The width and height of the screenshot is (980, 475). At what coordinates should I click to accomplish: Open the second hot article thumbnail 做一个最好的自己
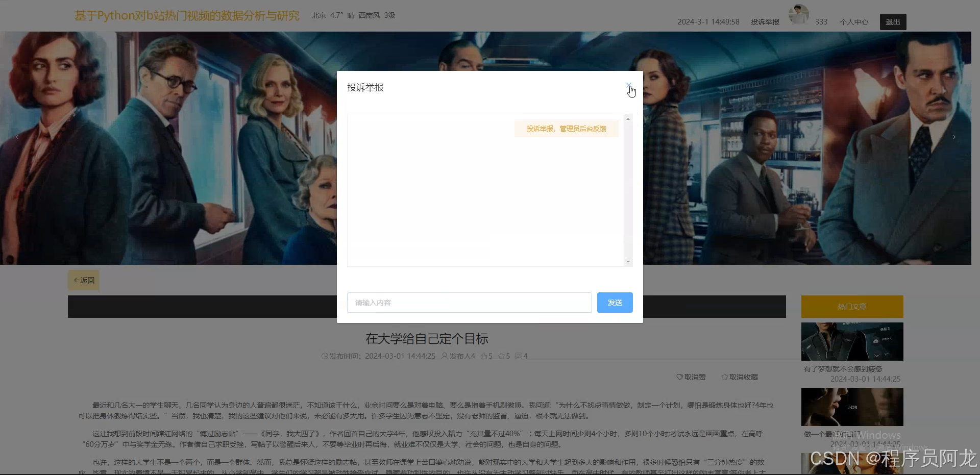(x=852, y=407)
